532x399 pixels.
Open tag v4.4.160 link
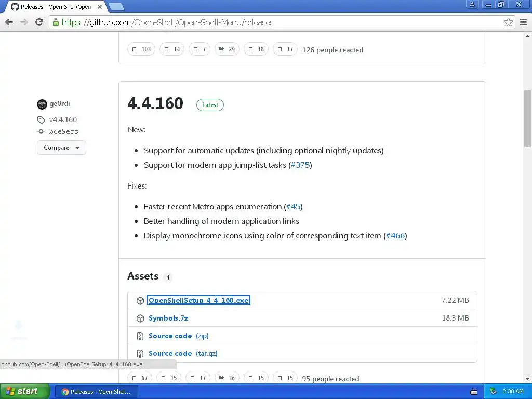tap(63, 119)
